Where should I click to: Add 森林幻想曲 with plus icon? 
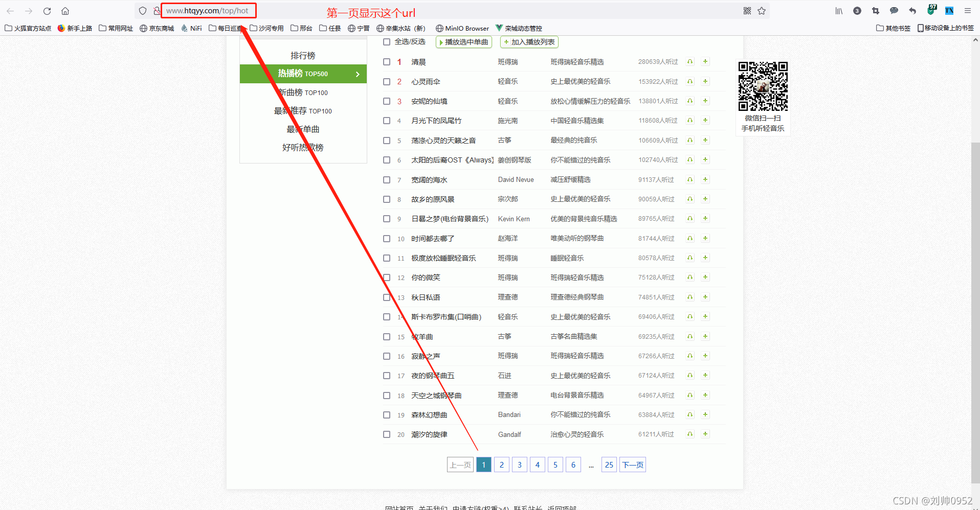click(705, 414)
